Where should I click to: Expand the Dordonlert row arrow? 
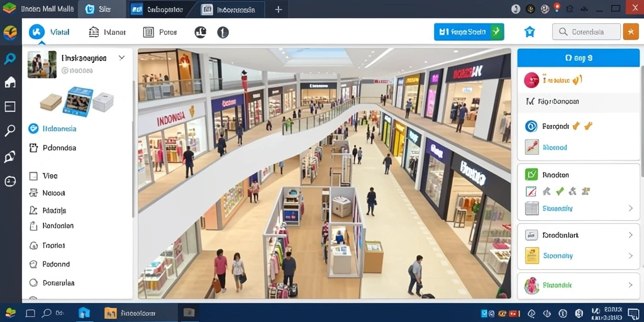[631, 235]
